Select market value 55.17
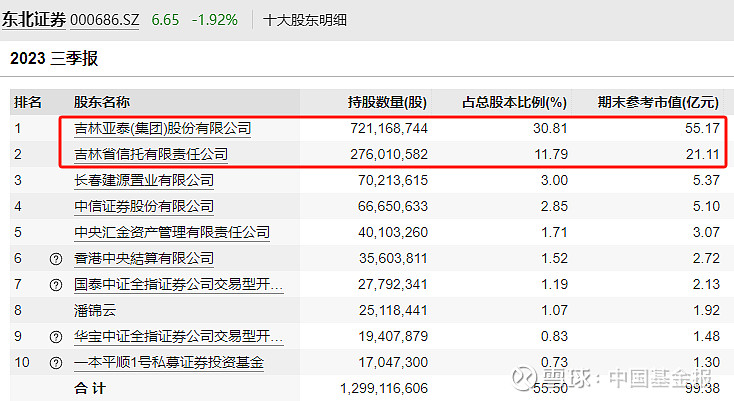 (702, 128)
